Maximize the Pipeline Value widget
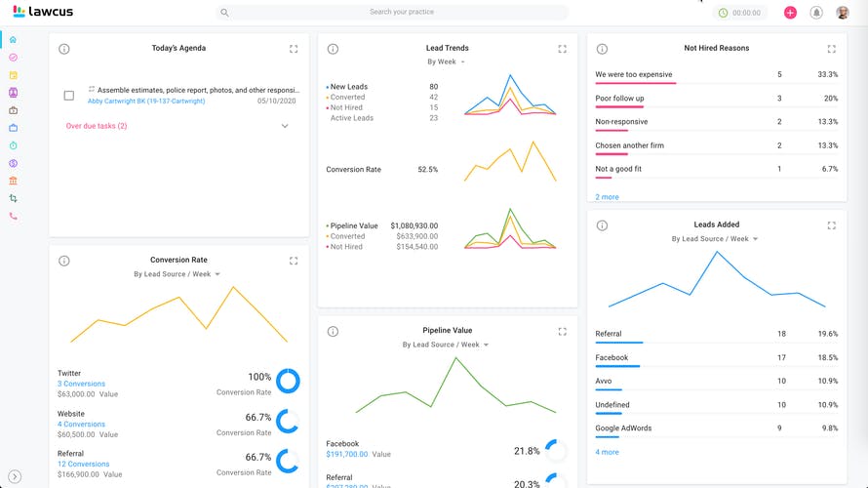The width and height of the screenshot is (868, 488). 563,331
